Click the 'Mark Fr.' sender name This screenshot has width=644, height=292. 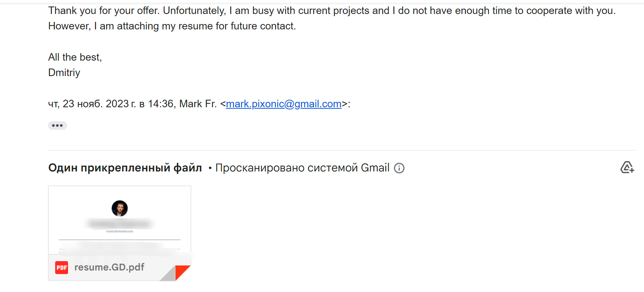198,104
